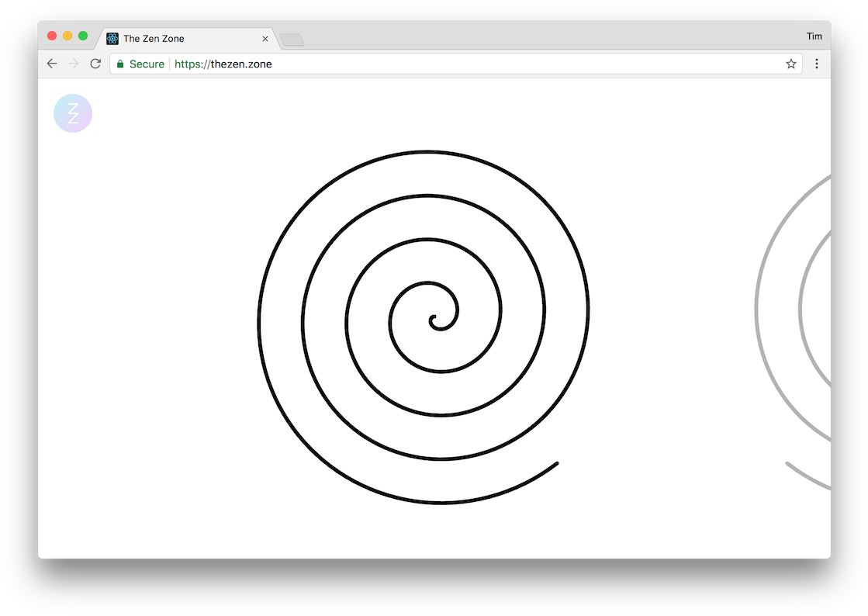Open the Chrome three-dot menu

coord(816,64)
